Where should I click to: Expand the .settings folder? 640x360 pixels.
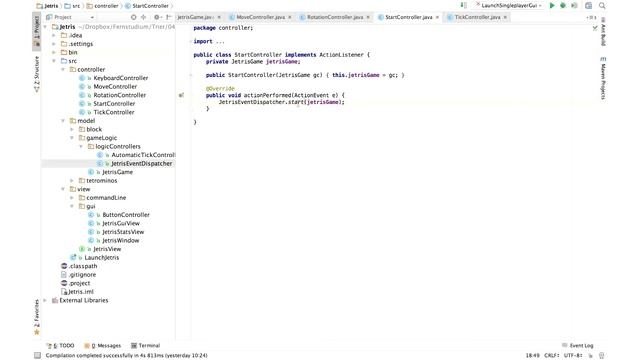click(x=54, y=44)
